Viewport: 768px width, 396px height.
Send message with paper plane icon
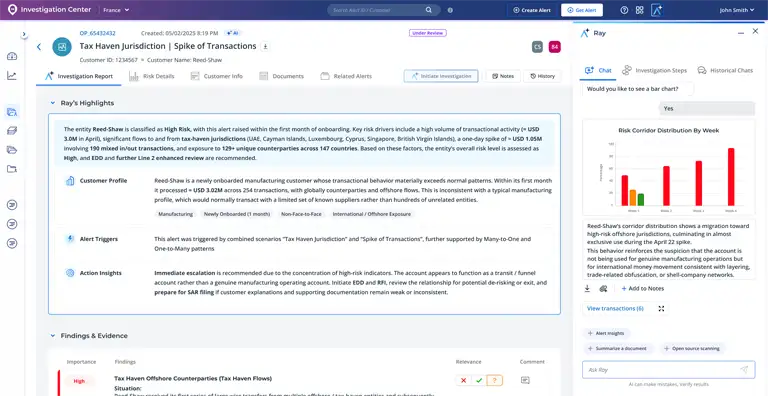tap(744, 370)
